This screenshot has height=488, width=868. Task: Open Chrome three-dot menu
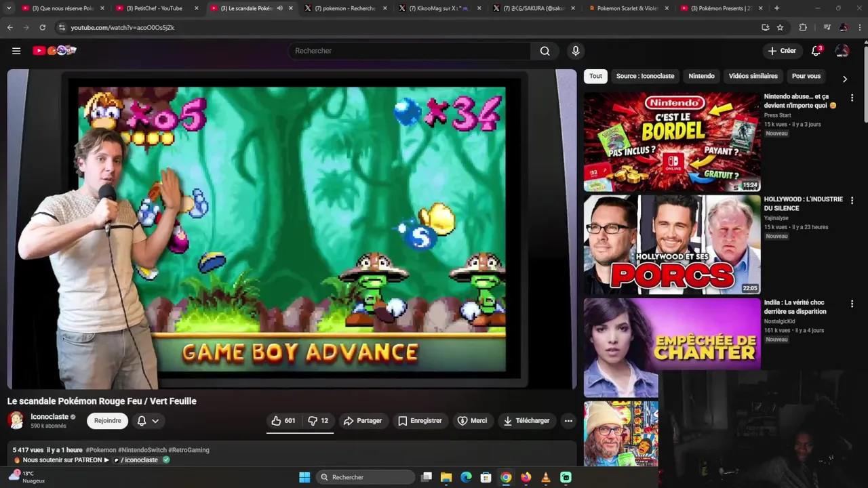click(859, 27)
